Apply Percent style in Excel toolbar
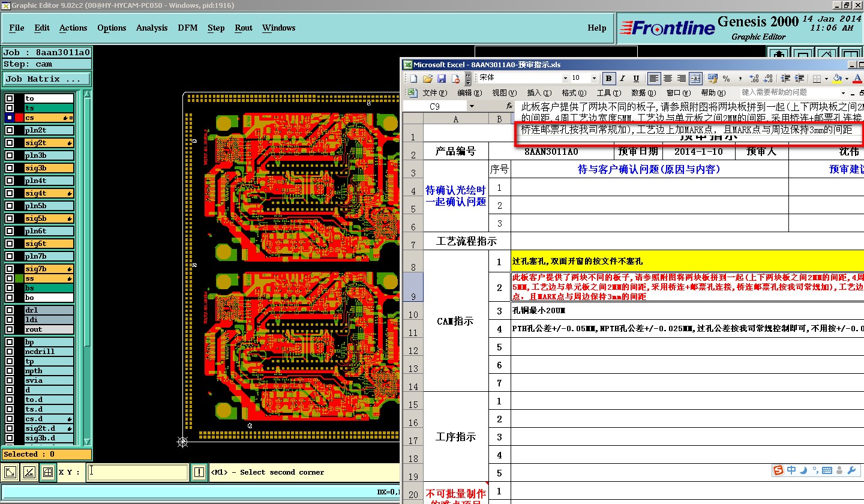The image size is (864, 504). (x=726, y=79)
